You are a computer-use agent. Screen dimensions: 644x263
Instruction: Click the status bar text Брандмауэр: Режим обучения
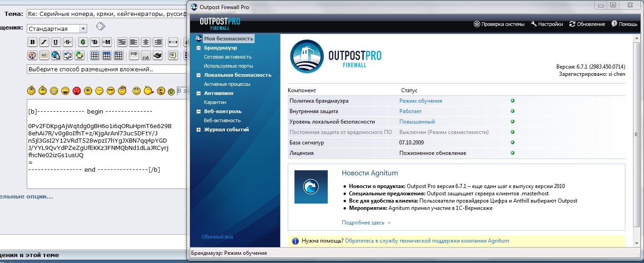[x=229, y=253]
